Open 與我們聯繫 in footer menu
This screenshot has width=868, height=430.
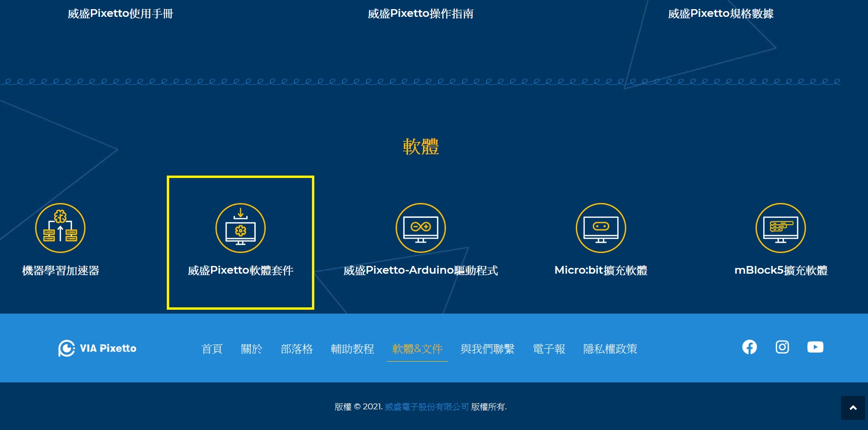pyautogui.click(x=488, y=349)
